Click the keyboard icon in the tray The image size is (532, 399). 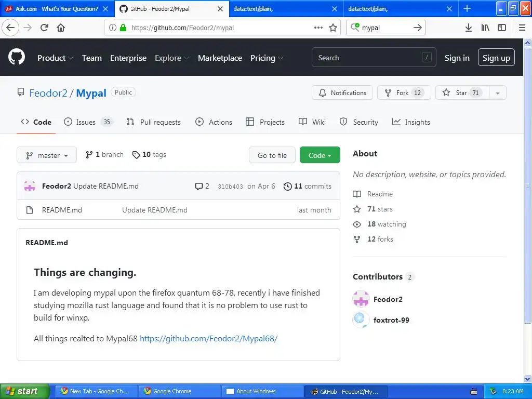474,392
